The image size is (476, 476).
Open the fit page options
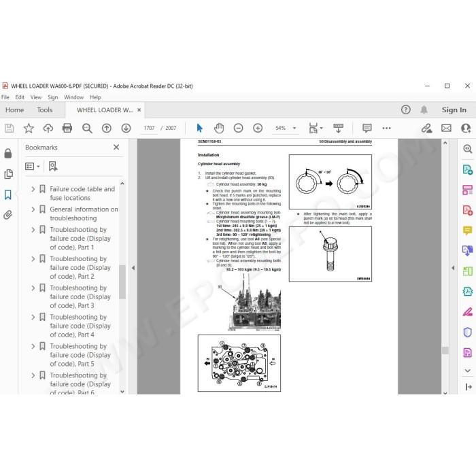pyautogui.click(x=316, y=128)
